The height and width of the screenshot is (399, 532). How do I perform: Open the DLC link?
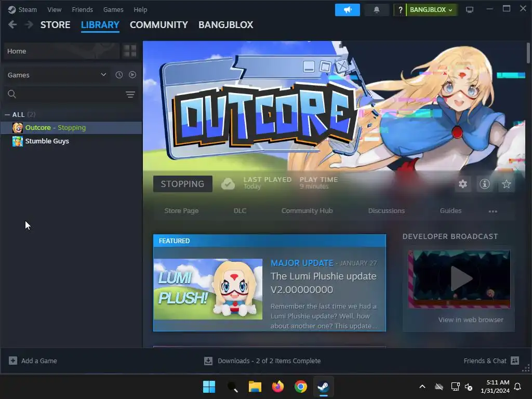click(240, 211)
